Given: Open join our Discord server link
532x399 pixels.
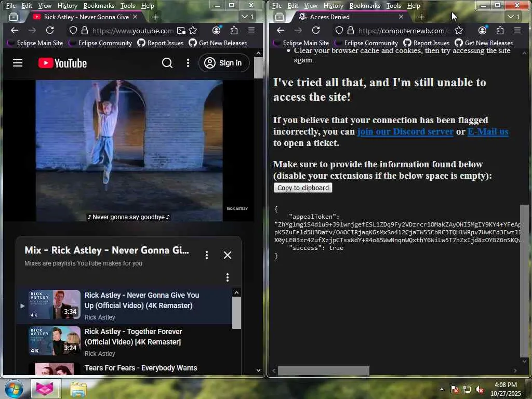Looking at the screenshot, I should click(x=405, y=131).
